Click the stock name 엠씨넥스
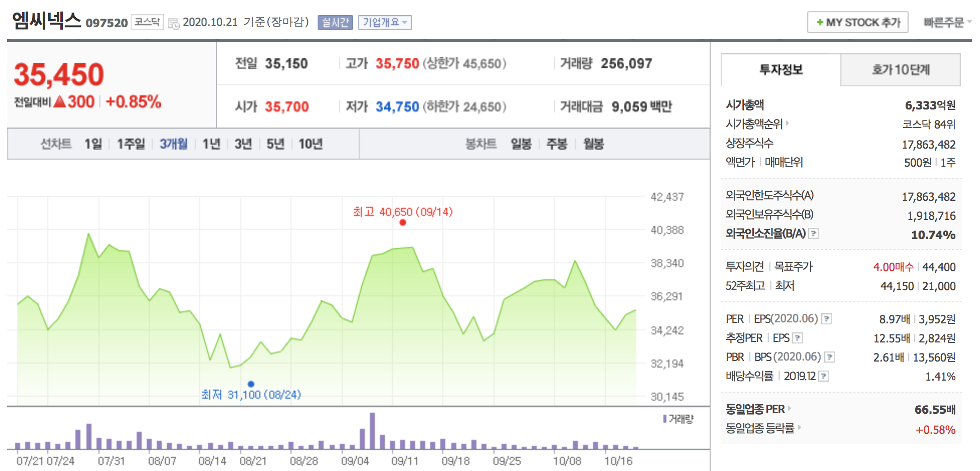This screenshot has height=471, width=980. click(x=46, y=21)
